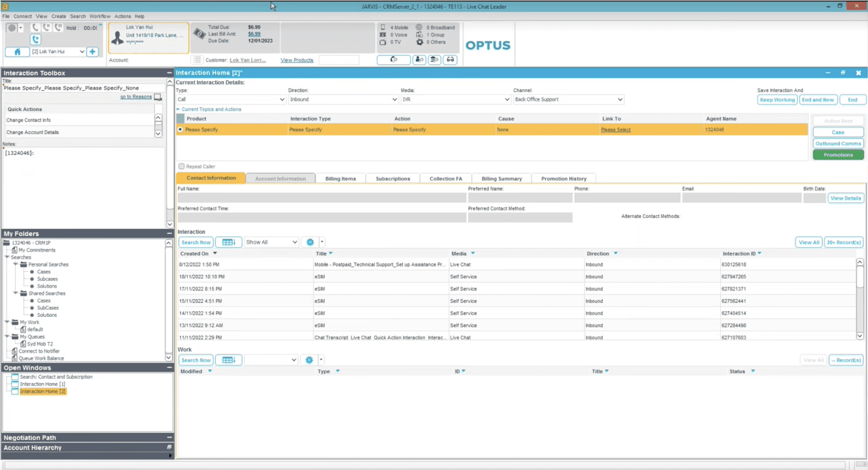Open the Workflow menu
This screenshot has height=470, width=868.
(100, 16)
